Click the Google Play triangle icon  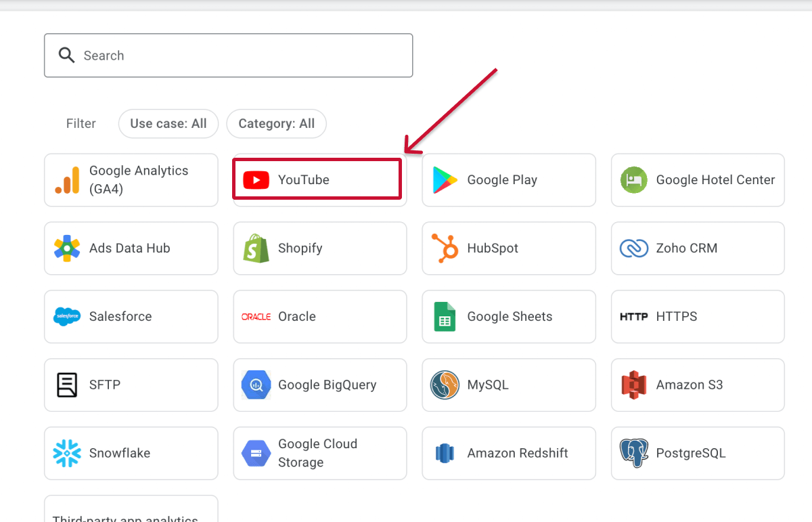pyautogui.click(x=445, y=180)
